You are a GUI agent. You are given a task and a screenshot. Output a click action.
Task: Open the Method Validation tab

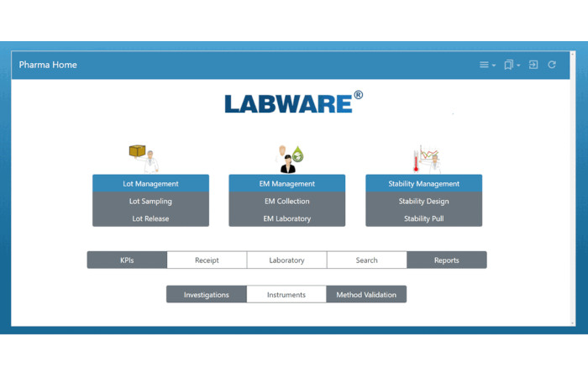click(366, 294)
